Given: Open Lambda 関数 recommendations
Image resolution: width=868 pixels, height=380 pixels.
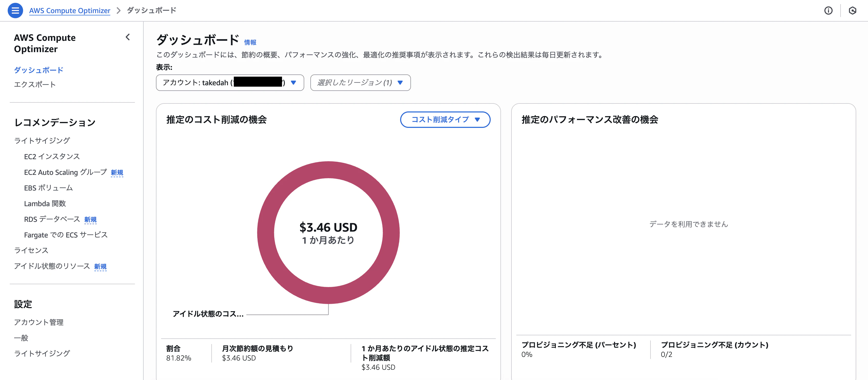Looking at the screenshot, I should (45, 204).
